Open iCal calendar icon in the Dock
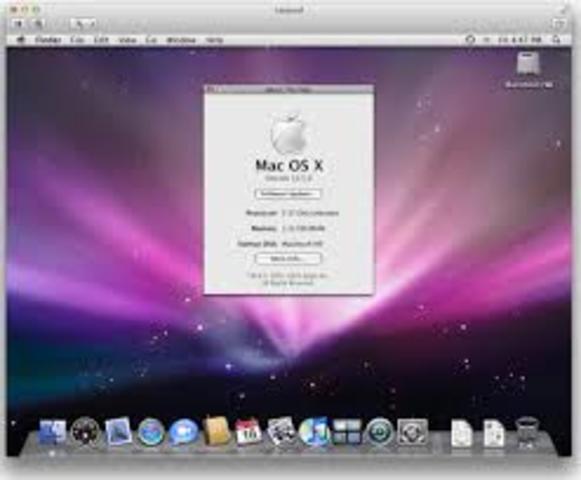This screenshot has height=480, width=581. coord(248,431)
